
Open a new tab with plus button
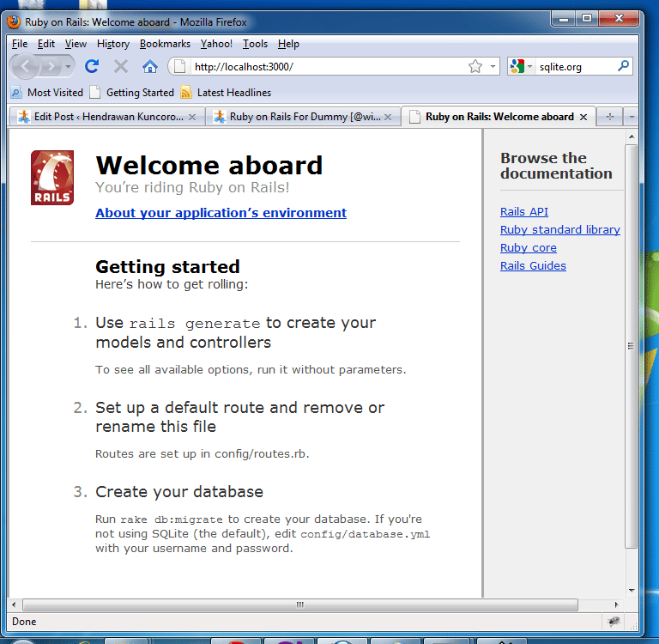[x=610, y=117]
